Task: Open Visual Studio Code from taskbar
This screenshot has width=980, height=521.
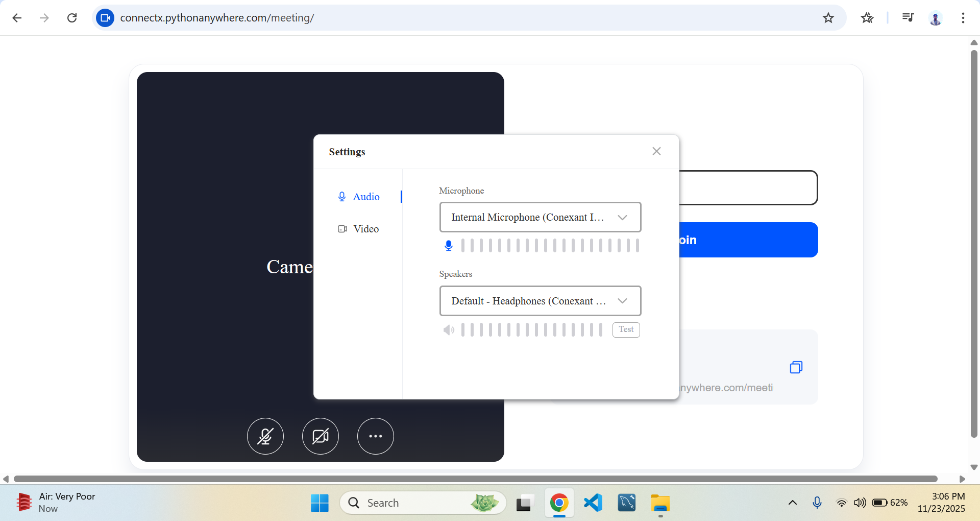Action: 593,503
